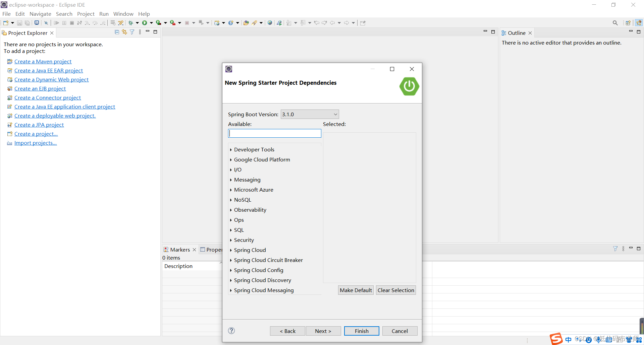The image size is (644, 345).
Task: Close the Project Explorer tab
Action: 52,33
